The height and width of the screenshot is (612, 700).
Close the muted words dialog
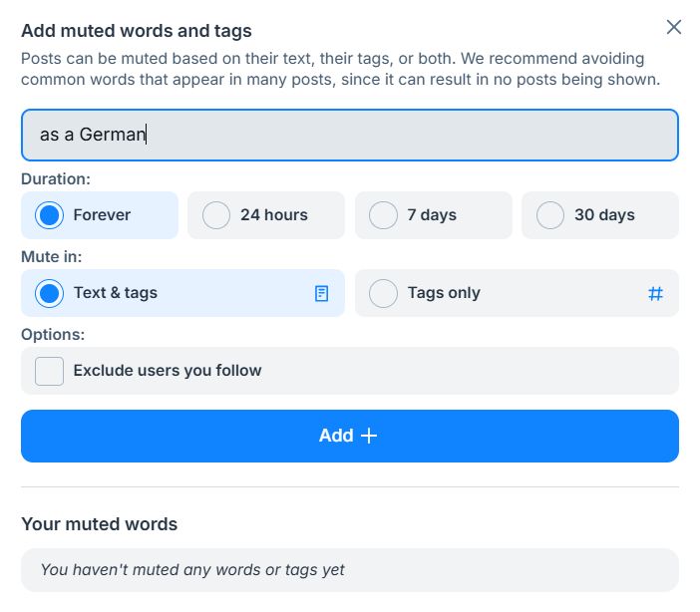click(x=674, y=27)
